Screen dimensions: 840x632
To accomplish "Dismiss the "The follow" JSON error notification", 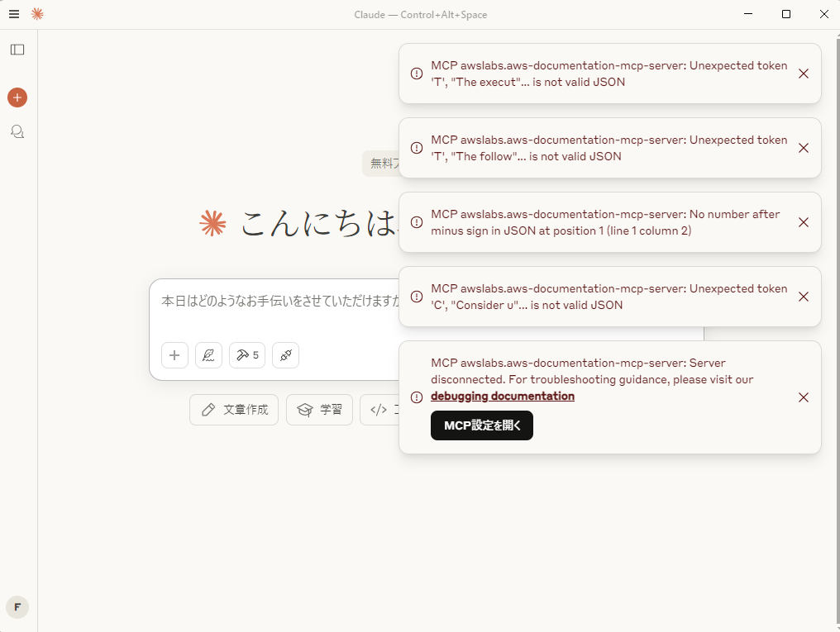I will (x=804, y=148).
